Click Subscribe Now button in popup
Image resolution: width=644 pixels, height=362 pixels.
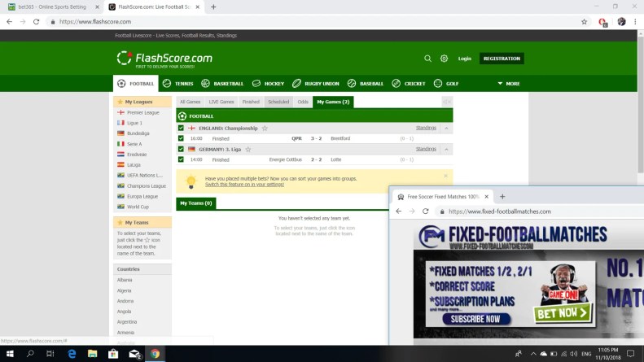pyautogui.click(x=475, y=319)
